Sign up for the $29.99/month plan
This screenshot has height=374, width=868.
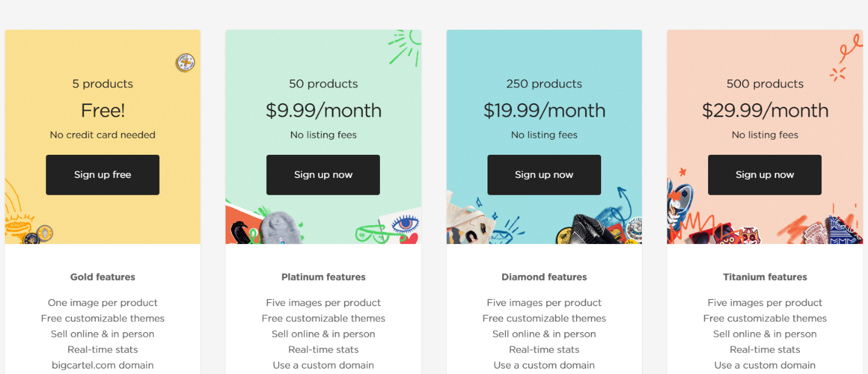[765, 175]
